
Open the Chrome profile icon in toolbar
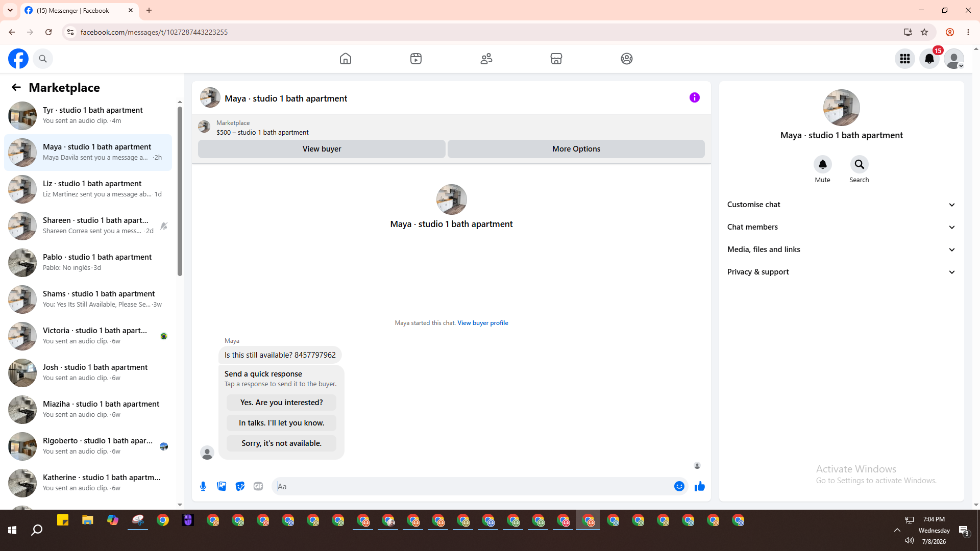[950, 32]
